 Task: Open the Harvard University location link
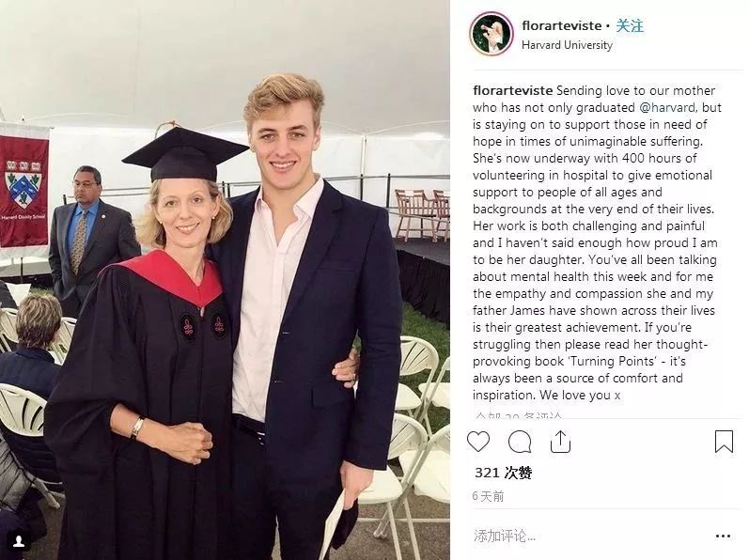point(567,45)
